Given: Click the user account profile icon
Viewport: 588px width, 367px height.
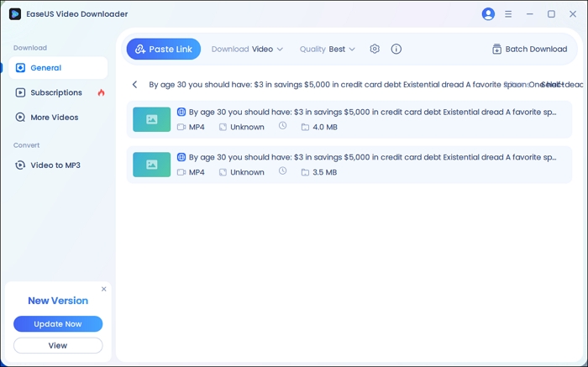Looking at the screenshot, I should click(488, 14).
